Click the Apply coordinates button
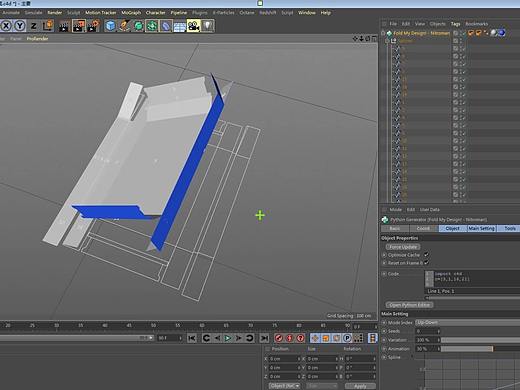 pyautogui.click(x=360, y=386)
